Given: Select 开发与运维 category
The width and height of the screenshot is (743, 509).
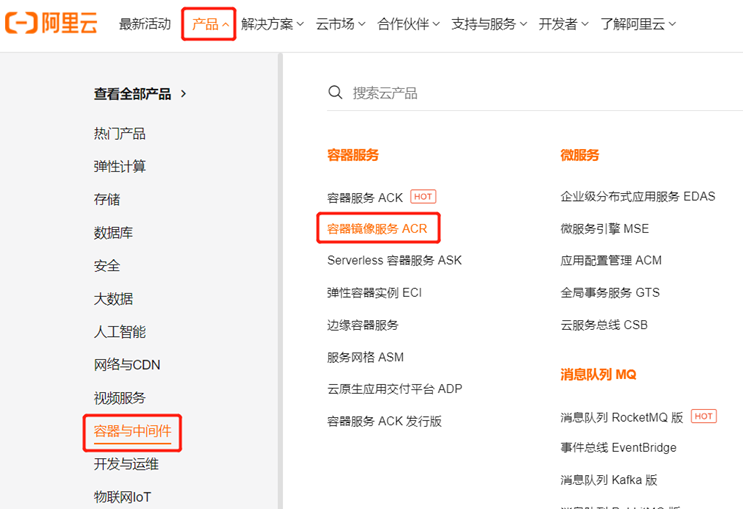Looking at the screenshot, I should (126, 464).
